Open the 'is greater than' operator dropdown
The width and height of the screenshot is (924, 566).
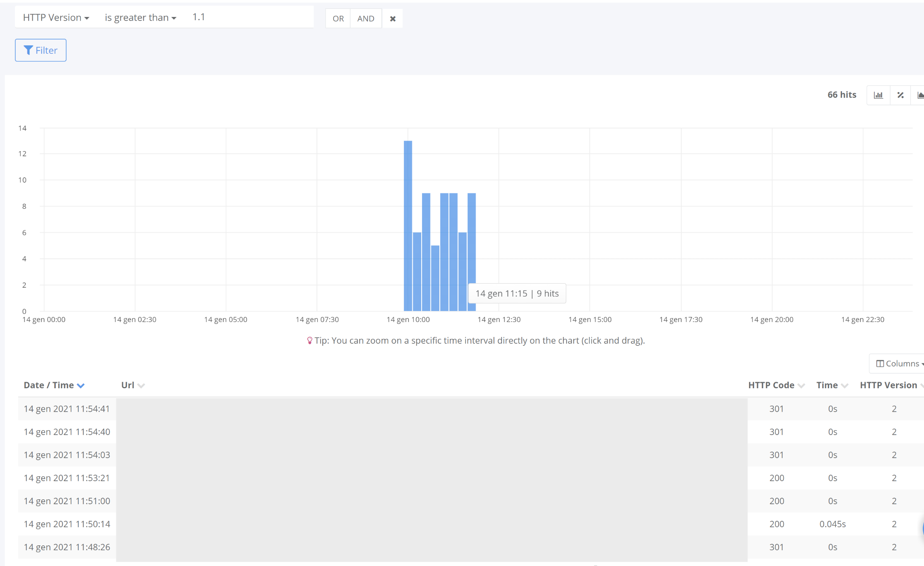[141, 17]
